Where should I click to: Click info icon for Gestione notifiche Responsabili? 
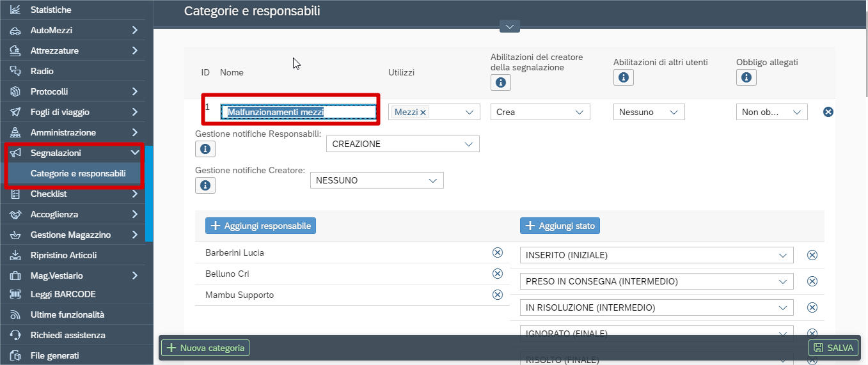pyautogui.click(x=205, y=149)
